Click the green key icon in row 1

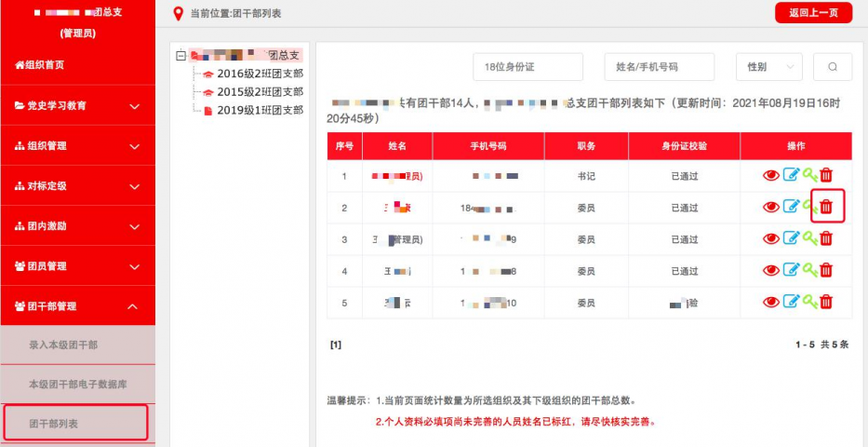(809, 175)
